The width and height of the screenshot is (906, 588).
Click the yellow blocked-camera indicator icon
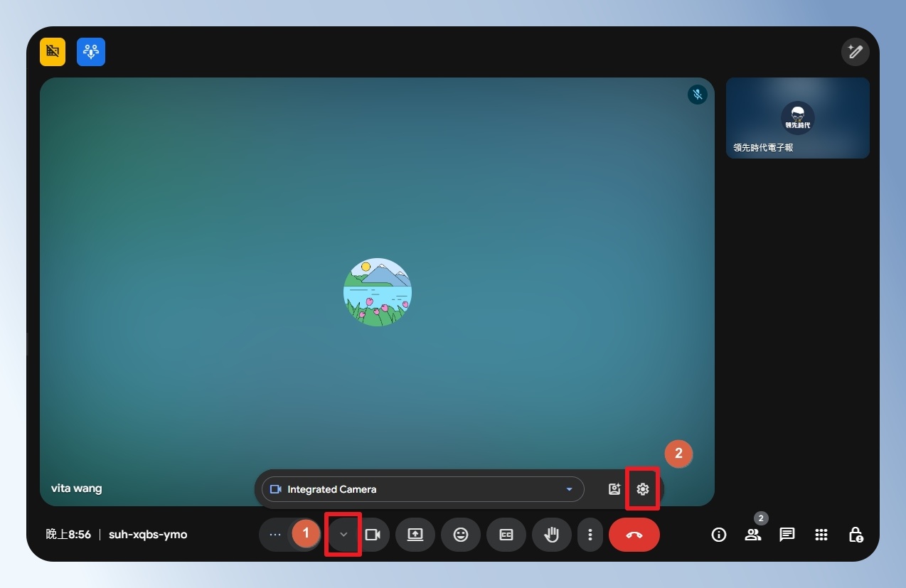53,52
